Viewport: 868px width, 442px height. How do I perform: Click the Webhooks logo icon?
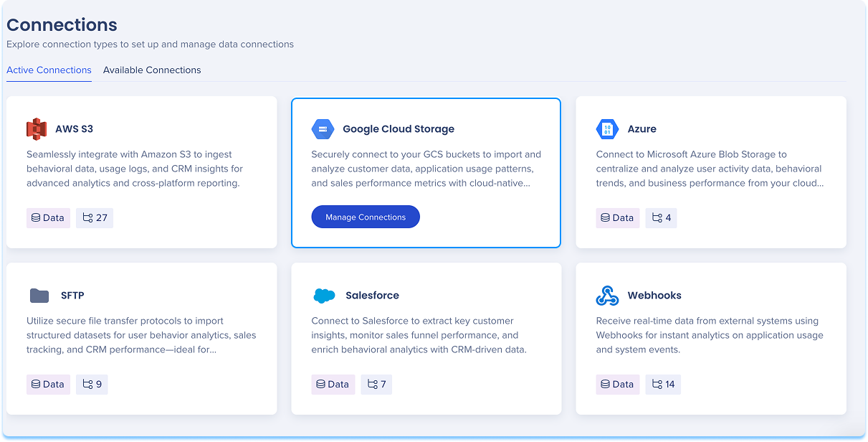607,296
